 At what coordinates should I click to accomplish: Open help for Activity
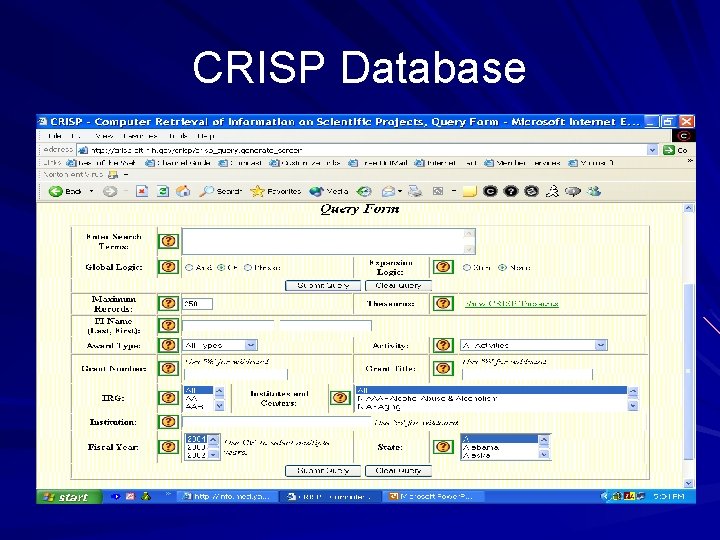point(443,345)
